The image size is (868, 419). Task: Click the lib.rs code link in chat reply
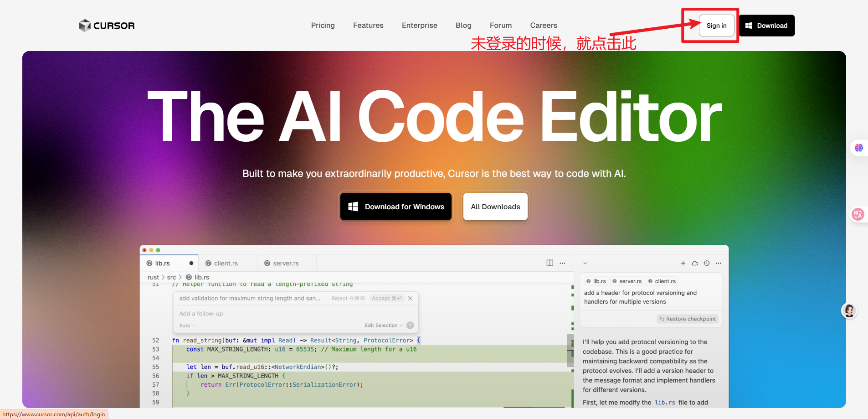(665, 403)
